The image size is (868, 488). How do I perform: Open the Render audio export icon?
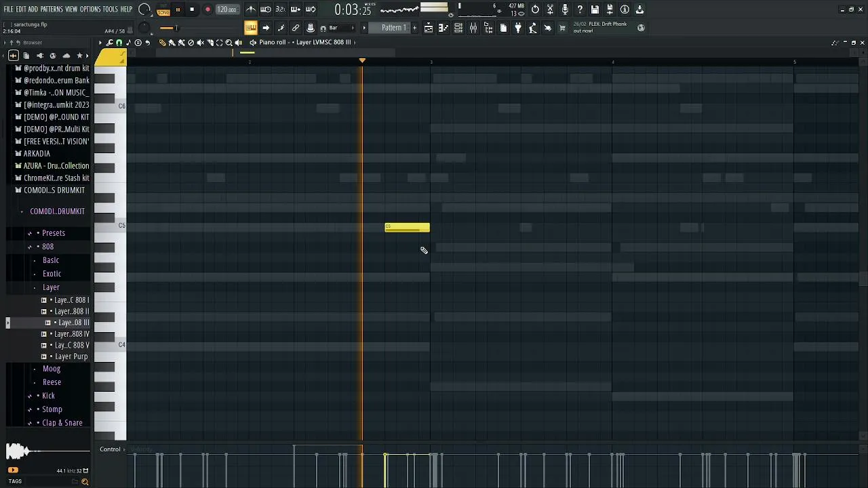pos(610,9)
